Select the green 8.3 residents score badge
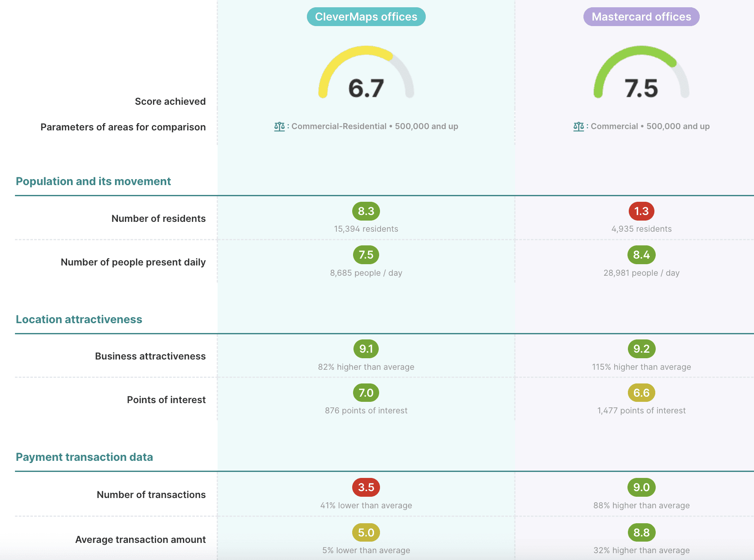This screenshot has width=754, height=560. pos(366,211)
